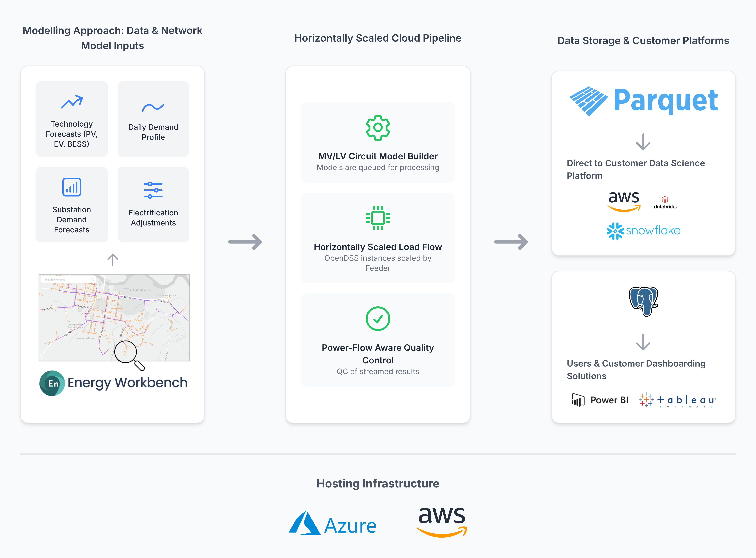Click the down arrow below Parquet

pos(643,142)
